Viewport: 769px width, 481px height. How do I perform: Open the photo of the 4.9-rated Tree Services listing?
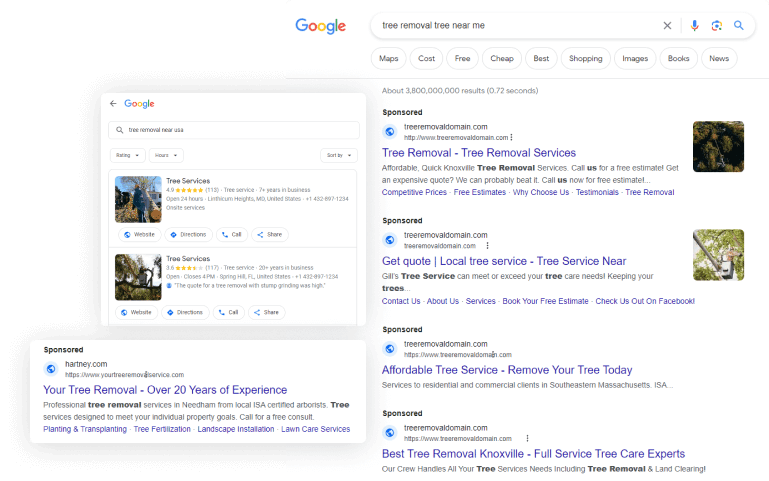click(138, 200)
